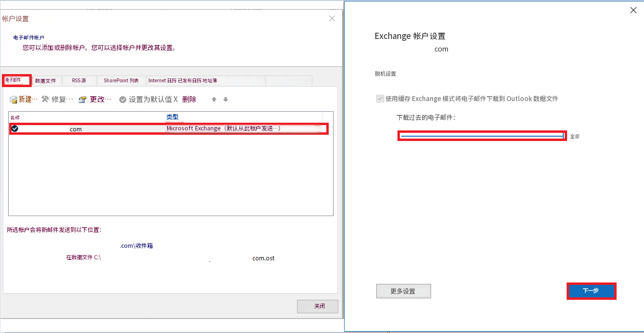Click the 更改 button label
The height and width of the screenshot is (333, 644).
tap(101, 100)
